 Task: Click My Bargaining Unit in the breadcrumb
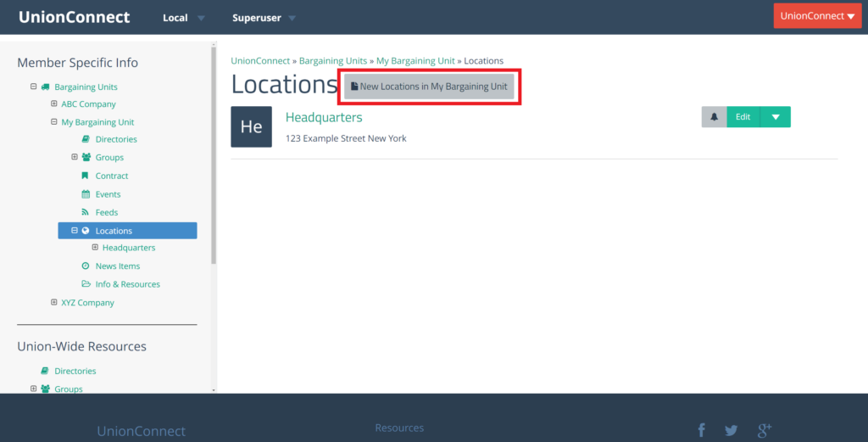point(415,61)
